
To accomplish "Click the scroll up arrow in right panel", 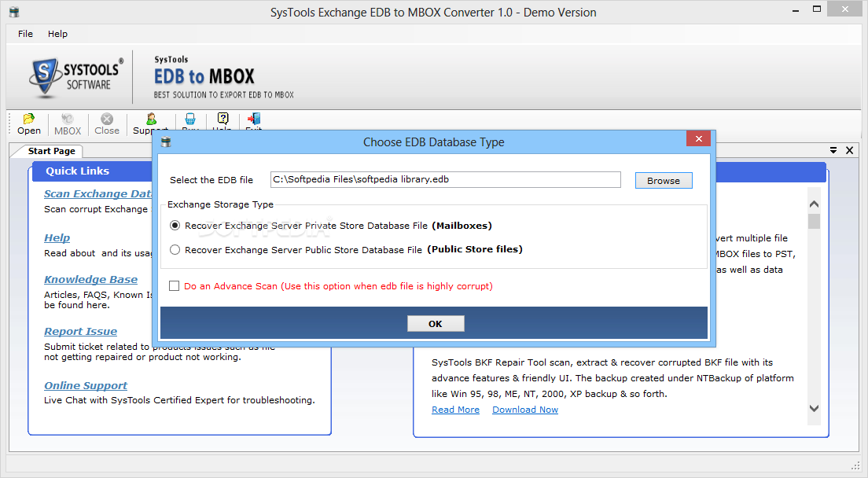I will [x=814, y=204].
